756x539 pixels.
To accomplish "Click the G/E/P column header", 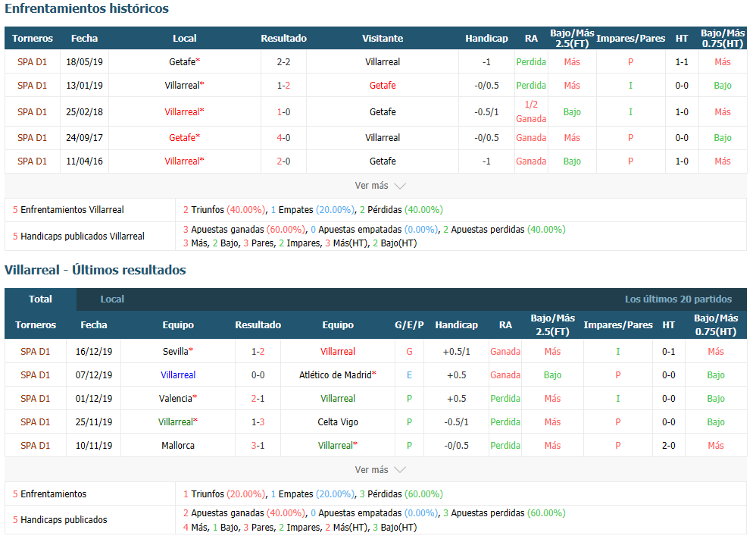I will pyautogui.click(x=409, y=324).
